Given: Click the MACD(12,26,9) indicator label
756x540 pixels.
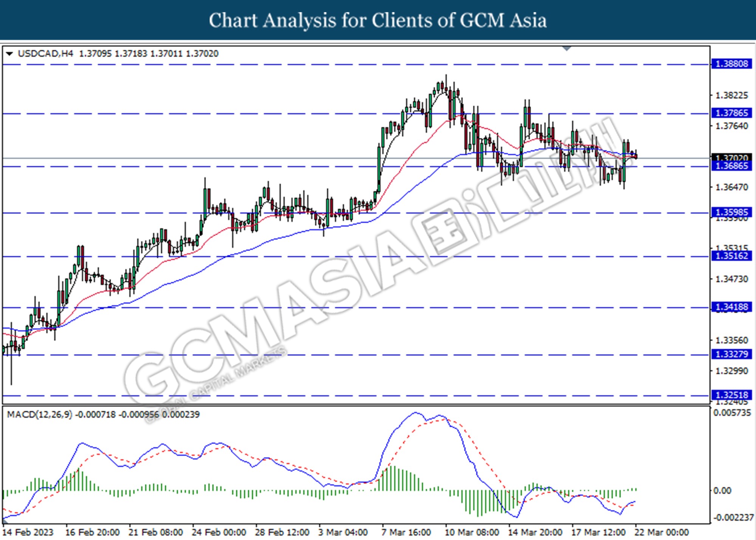Looking at the screenshot, I should click(40, 414).
